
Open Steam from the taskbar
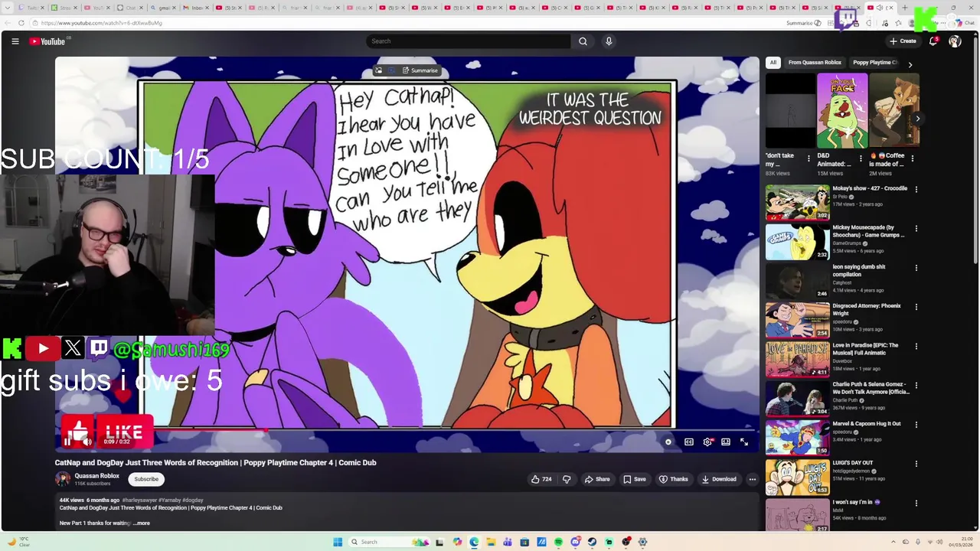[592, 542]
